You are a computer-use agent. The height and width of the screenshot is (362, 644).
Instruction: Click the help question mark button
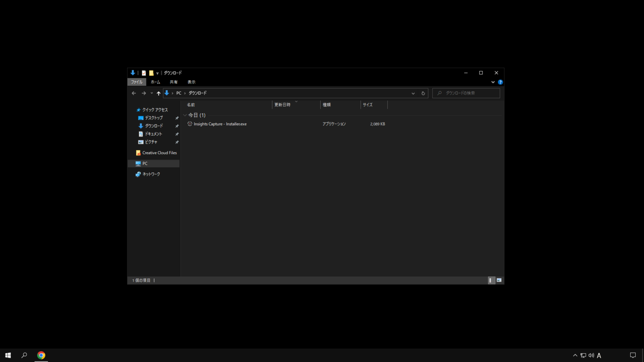click(x=500, y=82)
